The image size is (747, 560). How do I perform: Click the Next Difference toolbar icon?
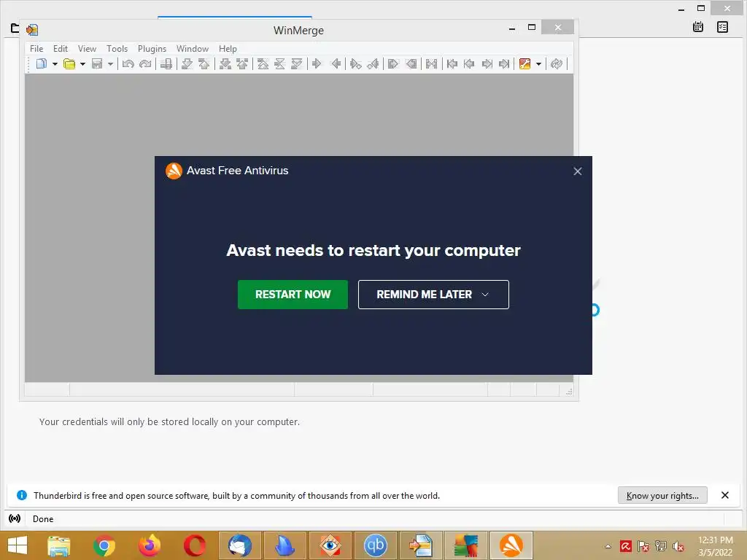187,63
